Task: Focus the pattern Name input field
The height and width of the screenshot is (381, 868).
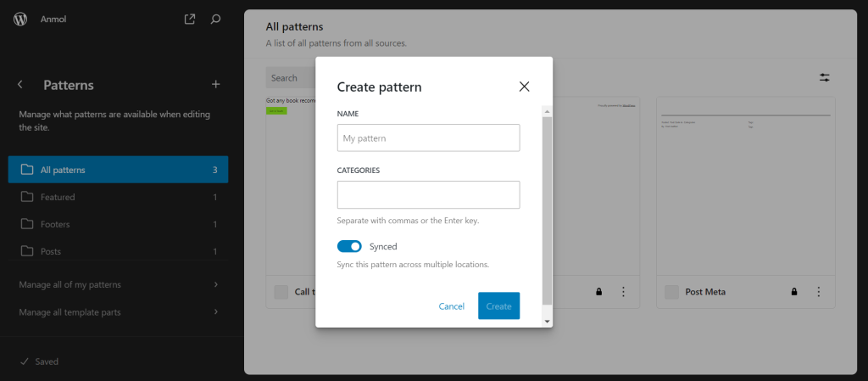Action: (x=428, y=138)
